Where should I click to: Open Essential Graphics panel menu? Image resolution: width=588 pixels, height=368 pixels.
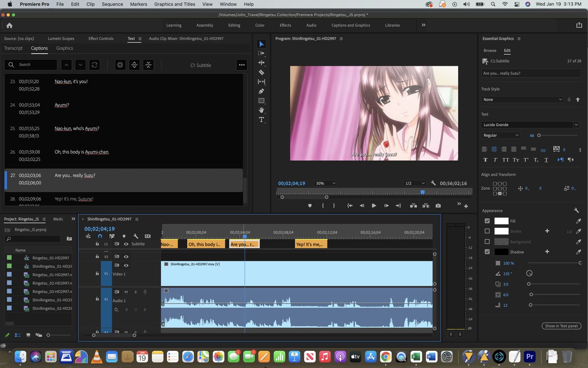(519, 38)
